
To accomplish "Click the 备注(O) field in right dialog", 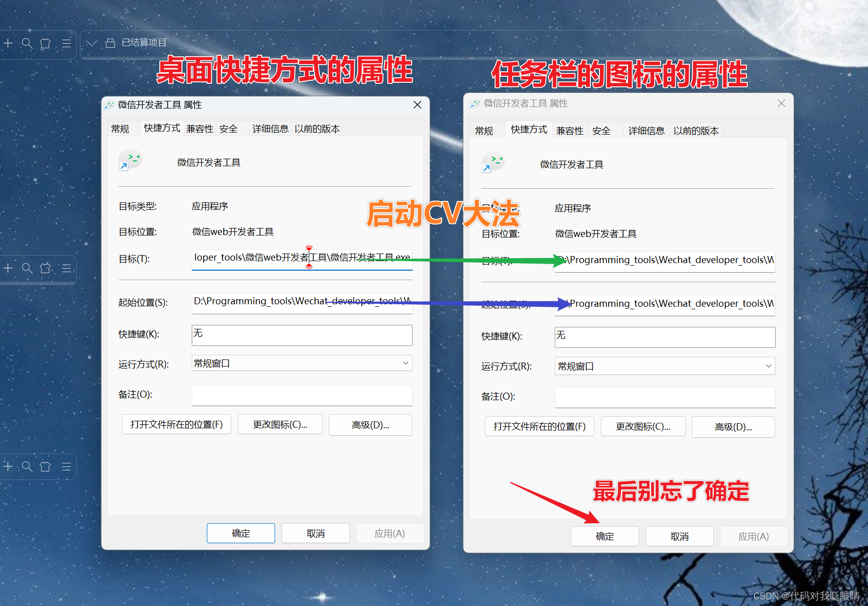I will pos(665,397).
